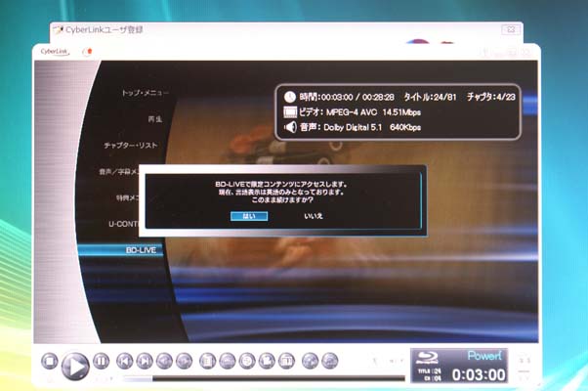Click red icon beside CyberLink logo
The height and width of the screenshot is (391, 588).
tap(87, 52)
